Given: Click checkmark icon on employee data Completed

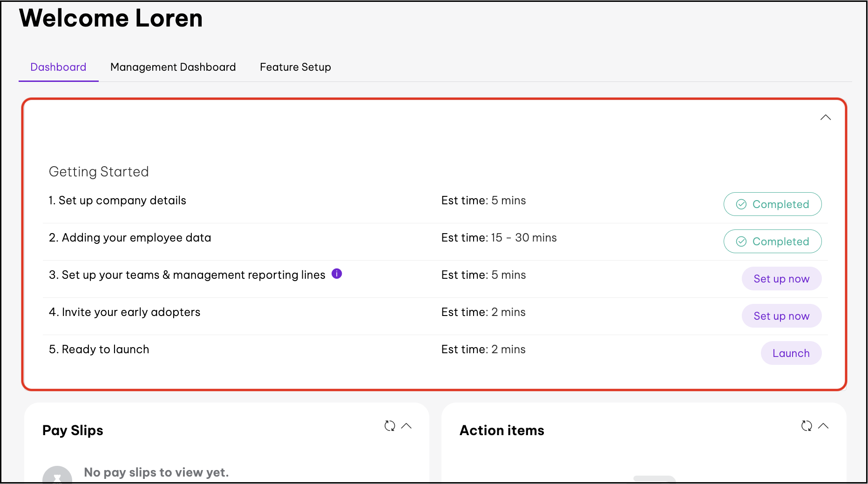Looking at the screenshot, I should click(741, 242).
